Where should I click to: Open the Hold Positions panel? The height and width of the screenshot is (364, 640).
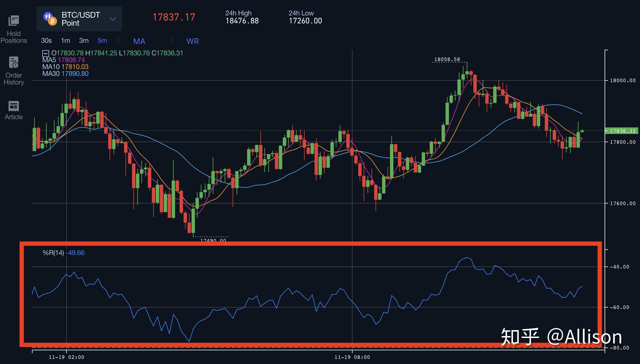coord(14,27)
